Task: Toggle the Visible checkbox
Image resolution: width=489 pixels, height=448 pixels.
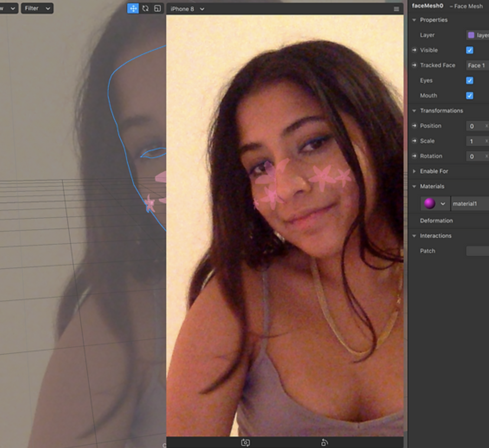Action: point(469,50)
